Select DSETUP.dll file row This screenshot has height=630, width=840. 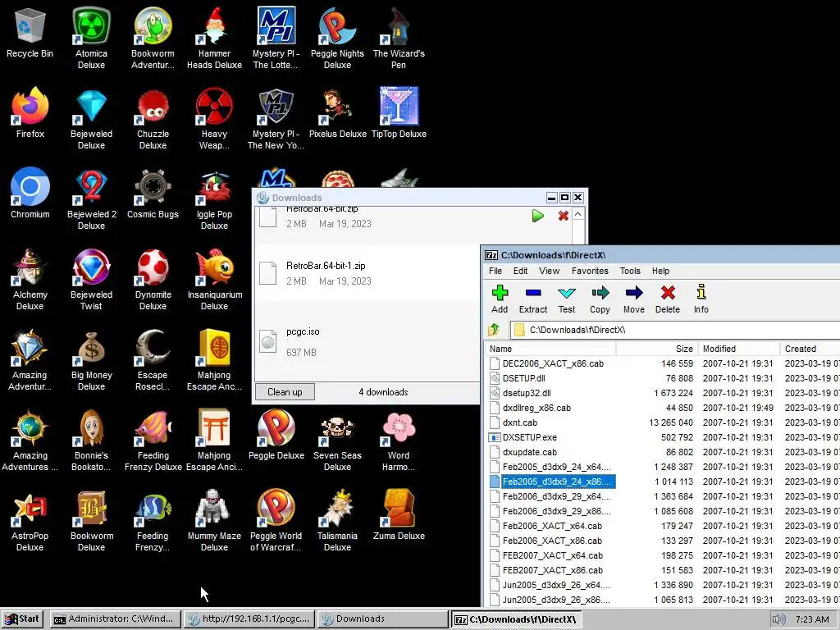pos(663,378)
